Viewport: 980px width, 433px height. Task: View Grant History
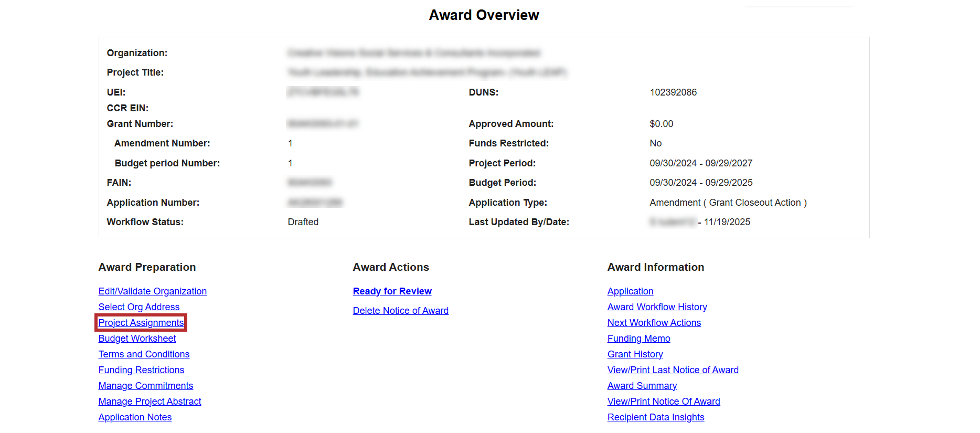pos(635,354)
